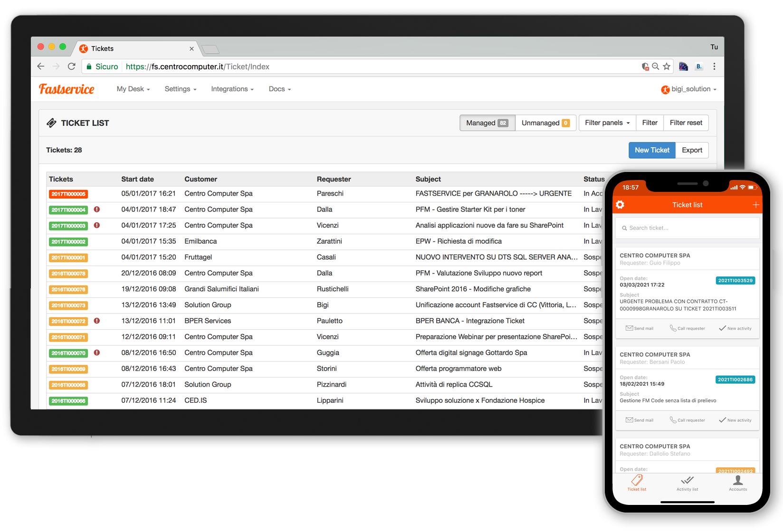This screenshot has height=532, width=783.
Task: Click the B extension icon in browser toolbar
Action: [x=699, y=66]
